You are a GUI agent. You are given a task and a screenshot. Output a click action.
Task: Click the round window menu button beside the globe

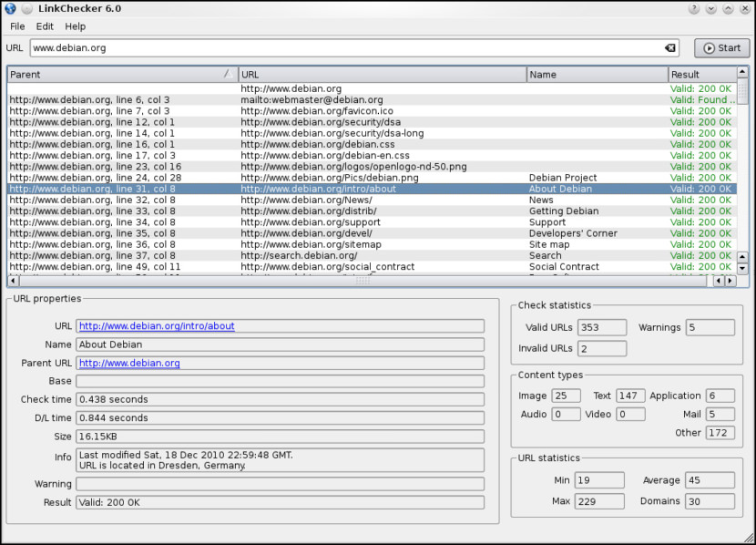tap(27, 8)
